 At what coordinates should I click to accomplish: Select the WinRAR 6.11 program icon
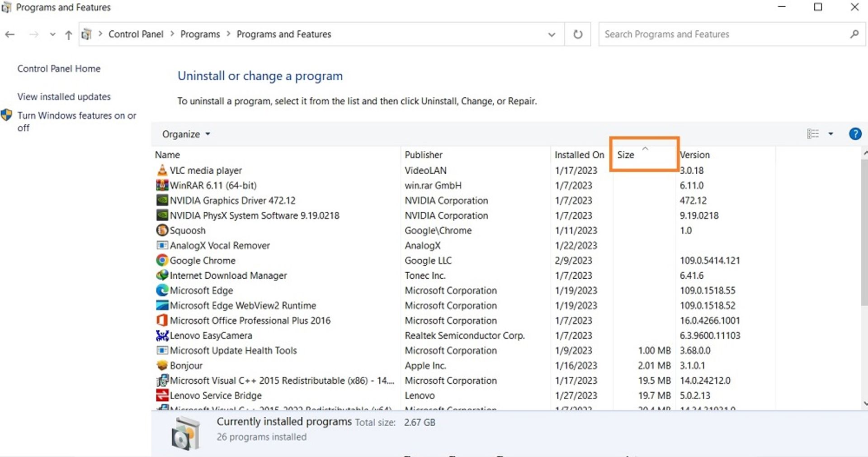162,186
